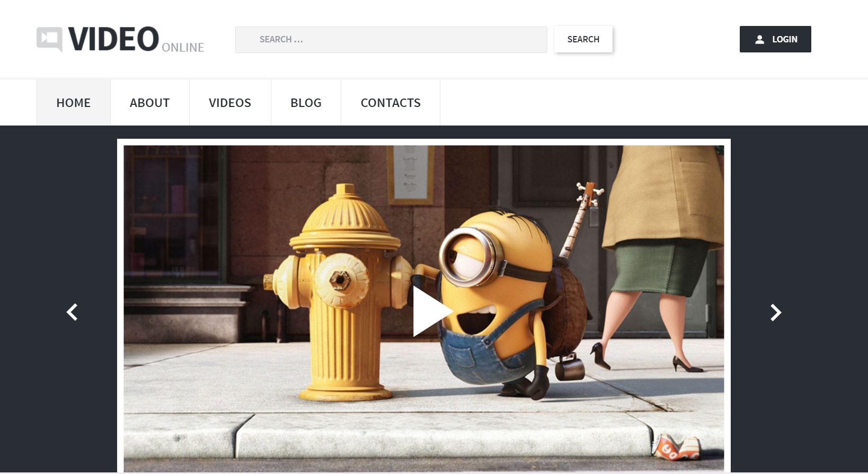The image size is (868, 474).
Task: Navigate to the BLOG page
Action: pos(306,102)
